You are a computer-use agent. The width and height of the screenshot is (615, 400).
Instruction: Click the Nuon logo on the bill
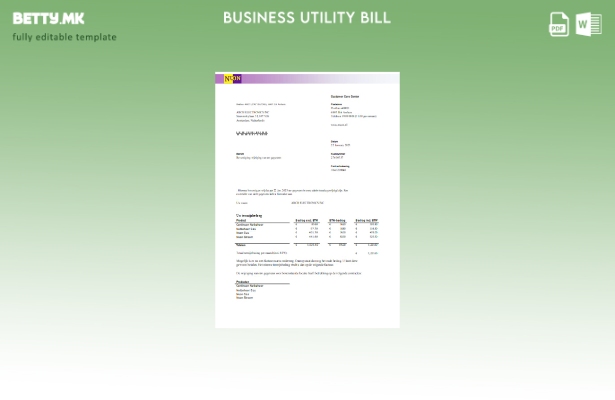coord(232,78)
